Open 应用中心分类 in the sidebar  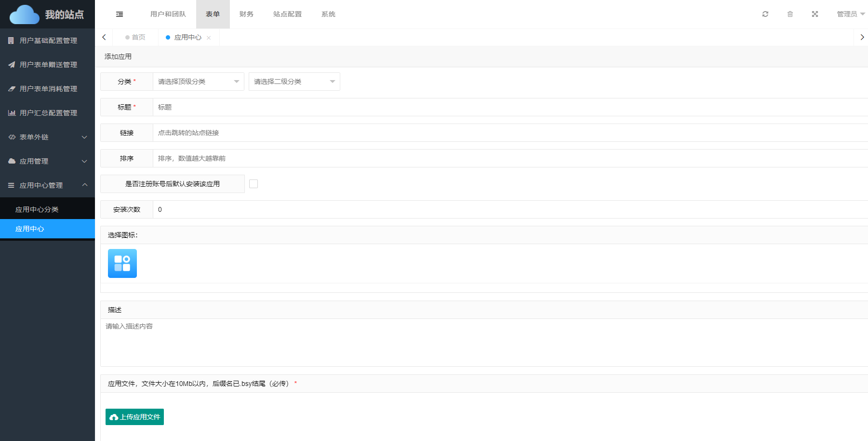37,209
